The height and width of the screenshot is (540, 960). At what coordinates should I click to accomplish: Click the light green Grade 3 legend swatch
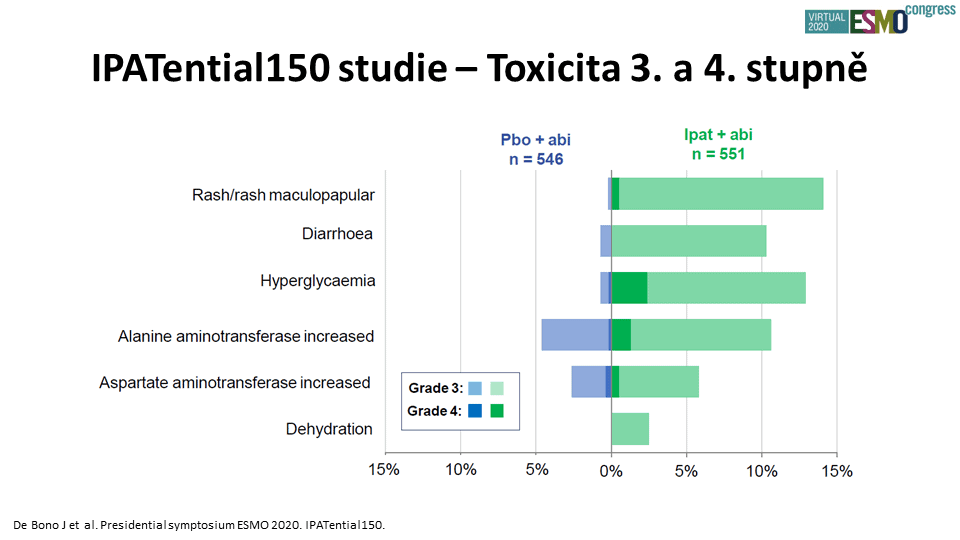click(497, 388)
